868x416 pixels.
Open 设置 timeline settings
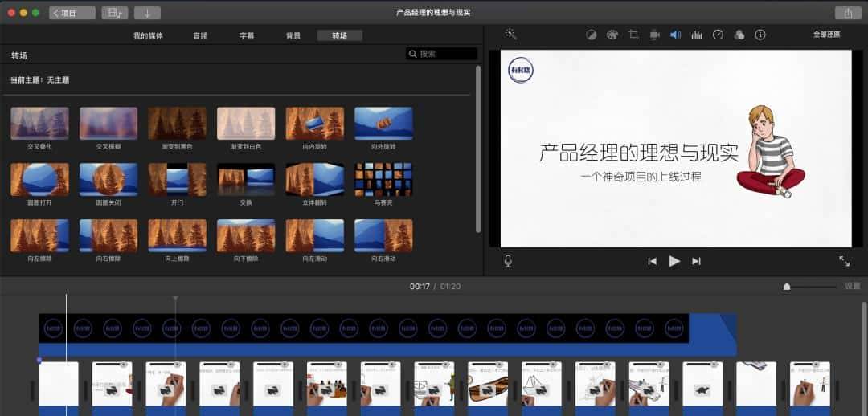(853, 286)
